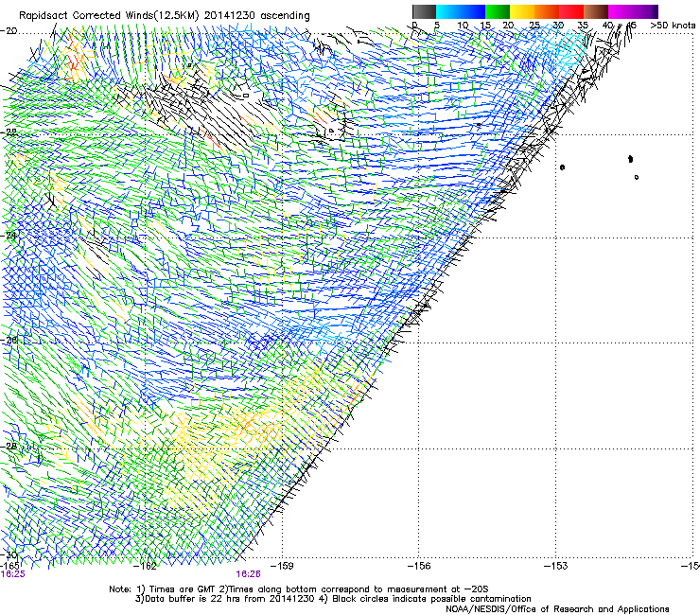
Task: Click the "20141230" date in the title
Action: pyautogui.click(x=230, y=16)
